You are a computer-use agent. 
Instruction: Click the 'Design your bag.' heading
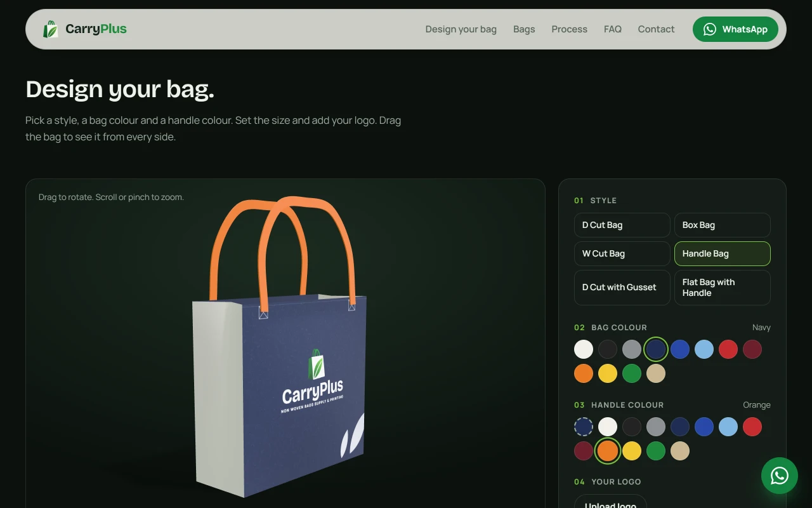(x=120, y=89)
